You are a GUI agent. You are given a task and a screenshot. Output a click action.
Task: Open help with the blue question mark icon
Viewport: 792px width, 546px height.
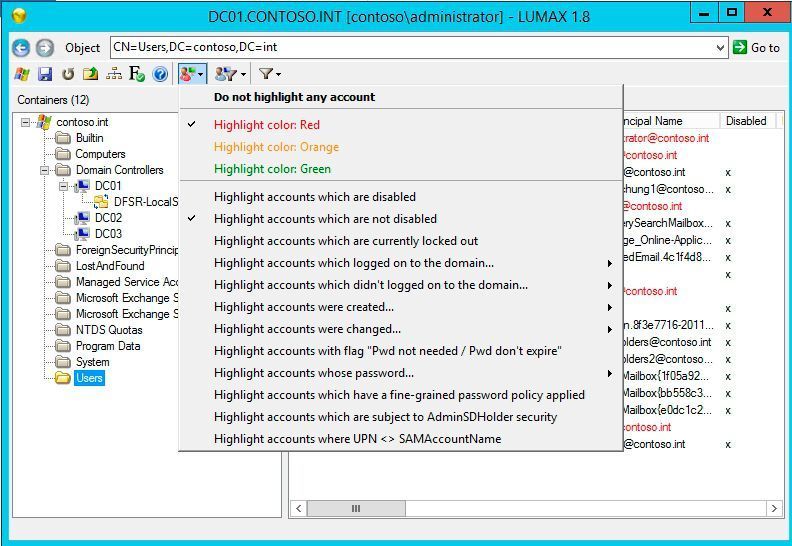coord(160,74)
